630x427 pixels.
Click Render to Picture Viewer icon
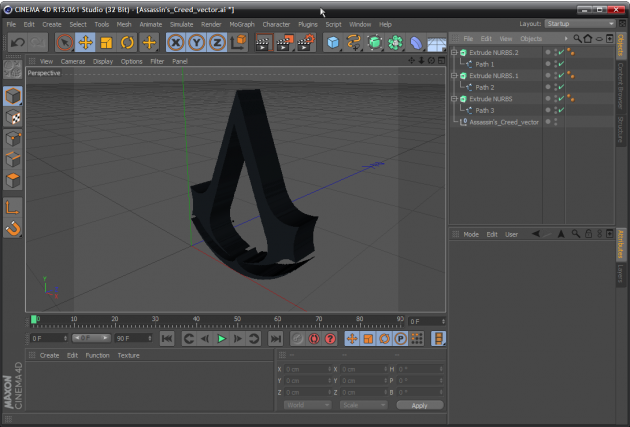284,42
